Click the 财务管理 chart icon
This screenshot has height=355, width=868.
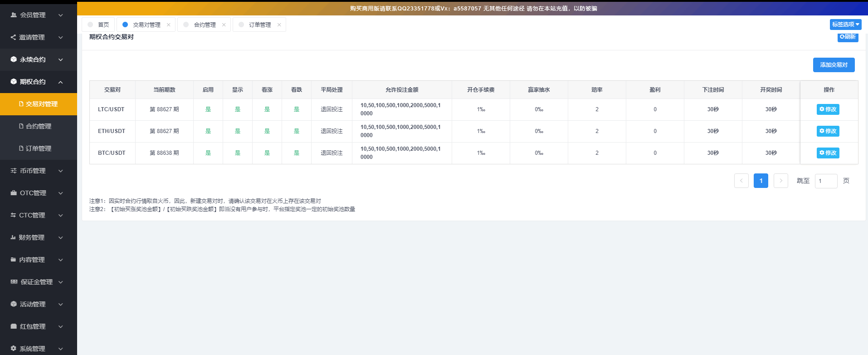[x=13, y=237]
